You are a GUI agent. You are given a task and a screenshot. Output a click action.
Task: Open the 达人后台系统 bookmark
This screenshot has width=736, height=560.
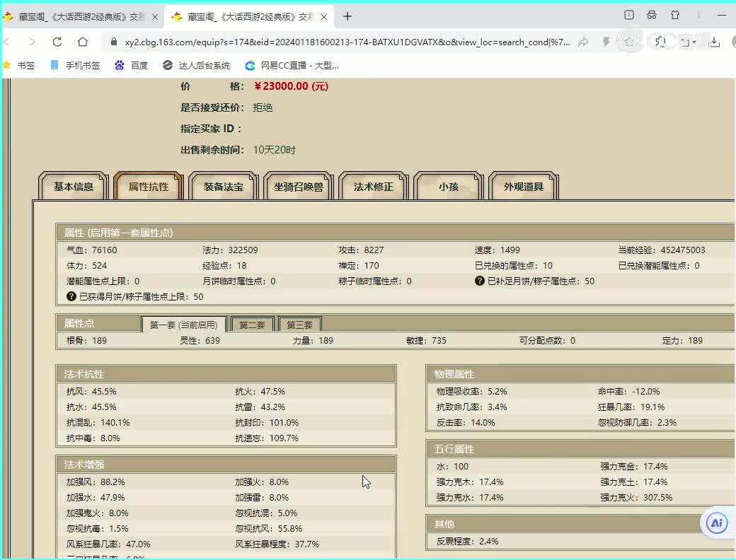(x=196, y=65)
